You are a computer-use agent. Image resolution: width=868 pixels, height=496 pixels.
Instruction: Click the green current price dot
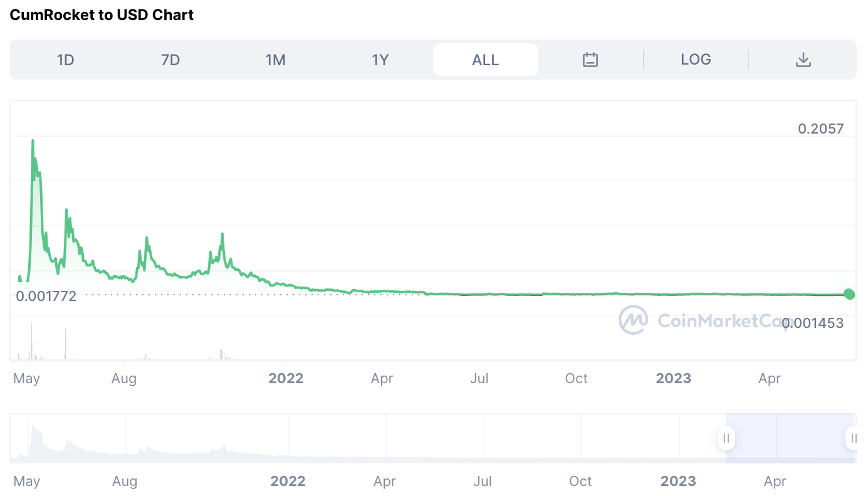click(849, 294)
